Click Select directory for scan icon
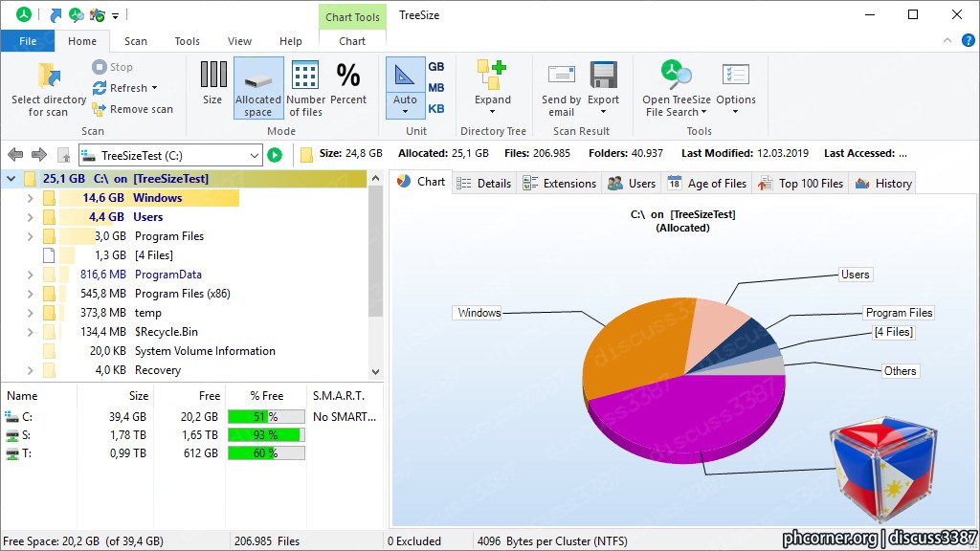980x551 pixels. pyautogui.click(x=49, y=76)
